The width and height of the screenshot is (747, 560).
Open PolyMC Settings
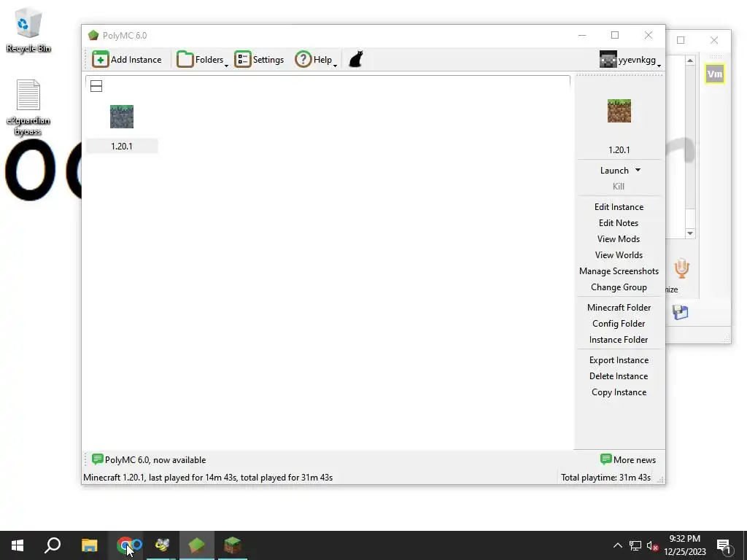click(259, 60)
